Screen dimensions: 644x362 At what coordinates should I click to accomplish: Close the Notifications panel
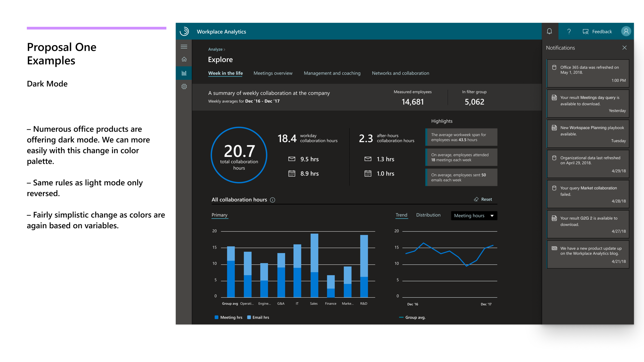[624, 48]
